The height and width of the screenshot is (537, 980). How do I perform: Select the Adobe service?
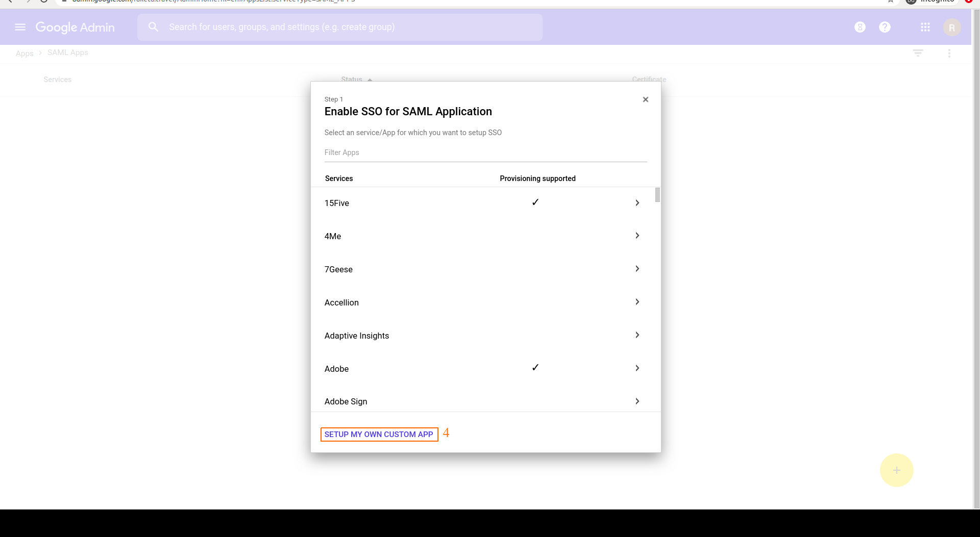coord(337,369)
